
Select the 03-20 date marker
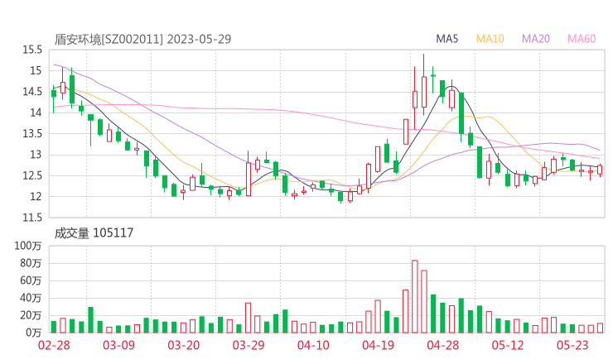pyautogui.click(x=184, y=345)
